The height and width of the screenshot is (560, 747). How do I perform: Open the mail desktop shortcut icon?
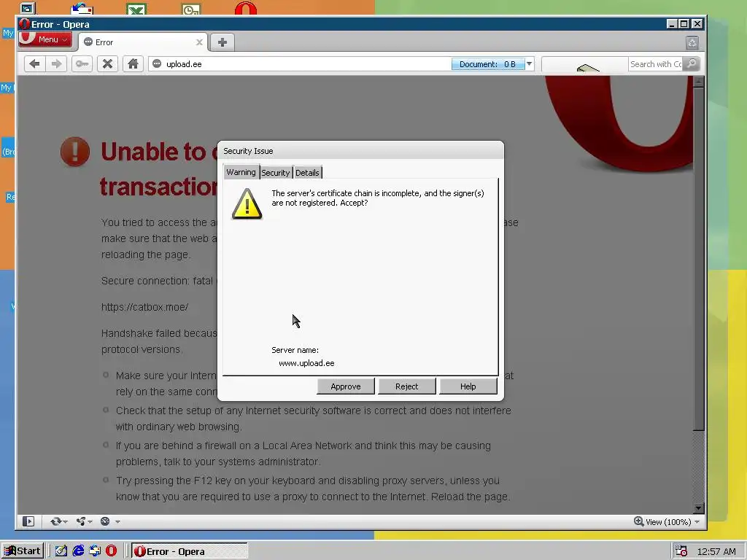click(x=82, y=8)
